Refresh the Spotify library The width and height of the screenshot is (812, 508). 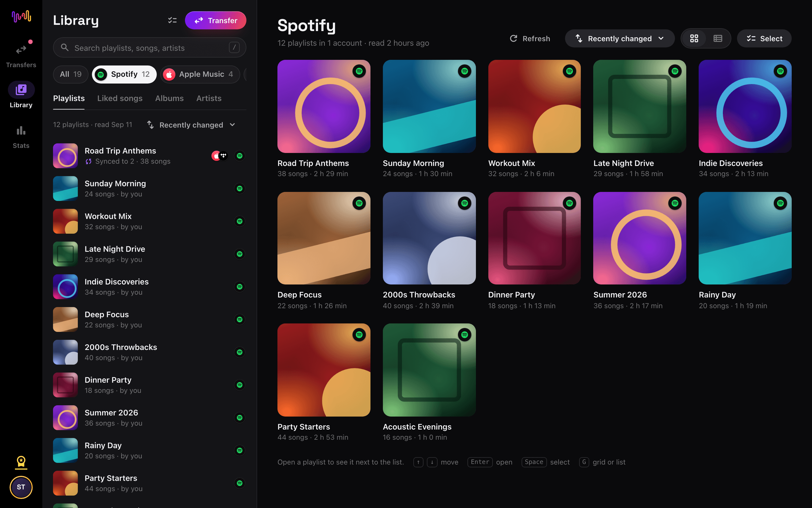(x=530, y=39)
